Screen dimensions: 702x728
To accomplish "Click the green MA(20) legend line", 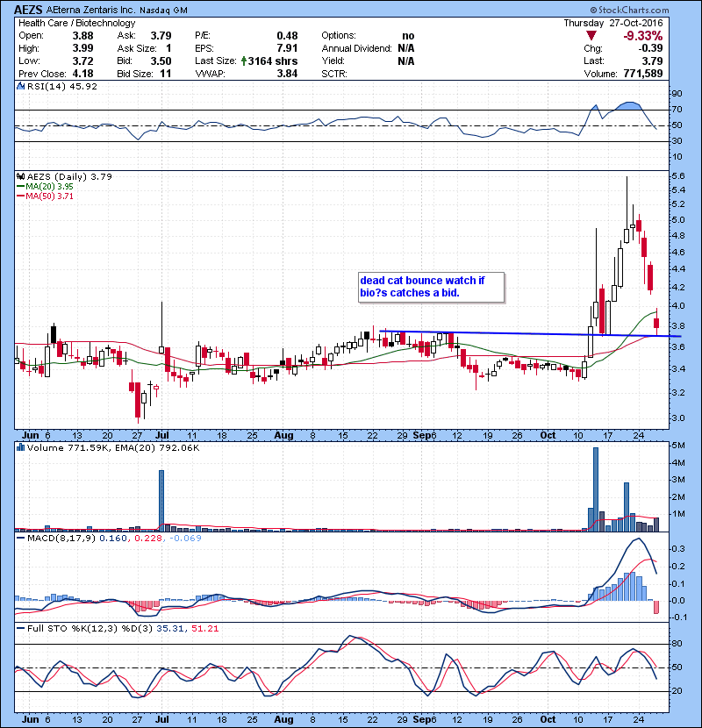I will click(x=21, y=187).
